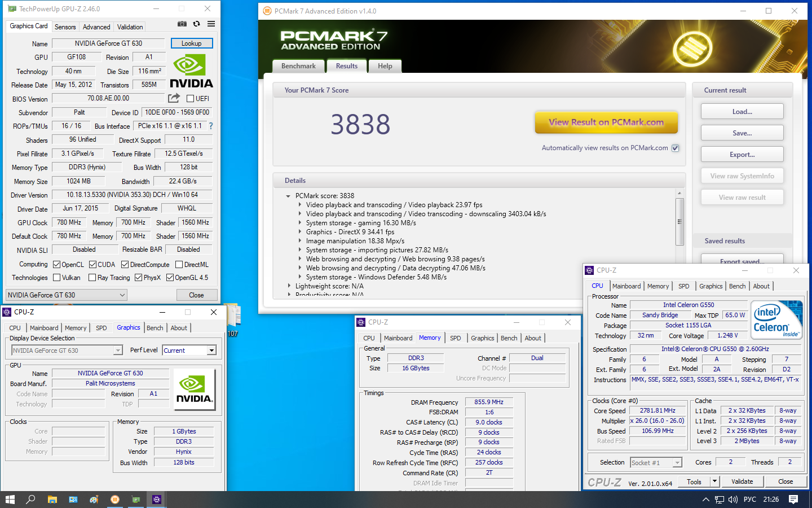Open network status in system tray
This screenshot has width=812, height=508.
(720, 500)
